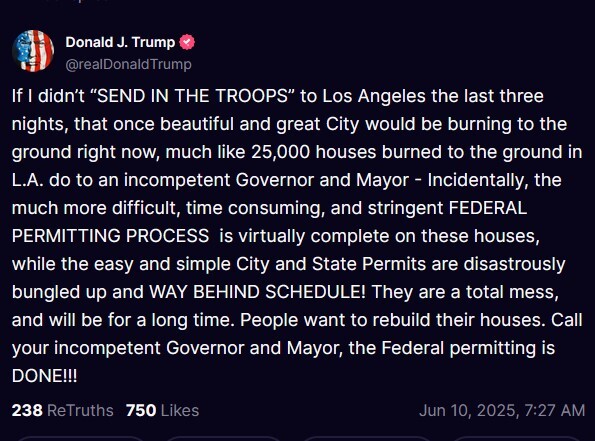595x441 pixels.
Task: Click the fourth action button outline at bottom right
Action: tap(516, 439)
